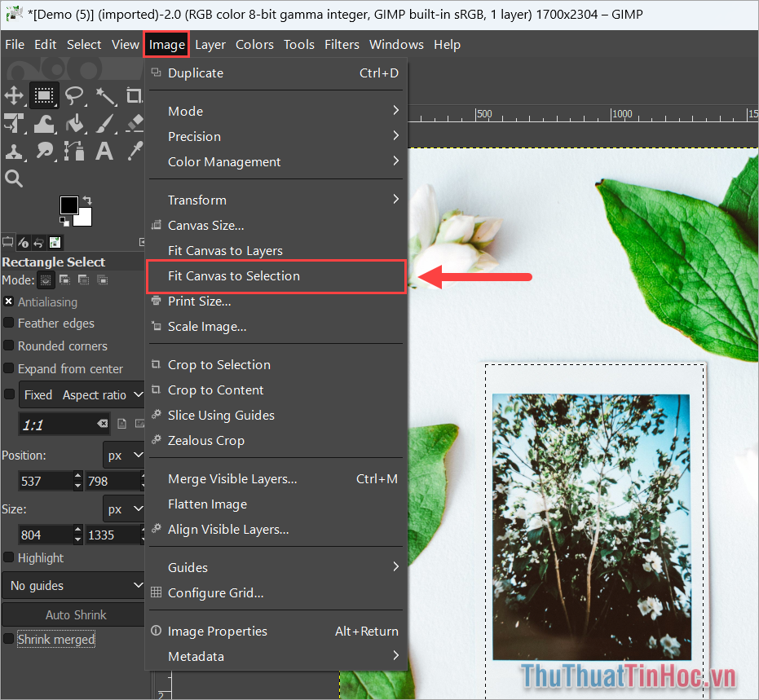The image size is (759, 700).
Task: Reset colors to default black and white
Action: (64, 222)
